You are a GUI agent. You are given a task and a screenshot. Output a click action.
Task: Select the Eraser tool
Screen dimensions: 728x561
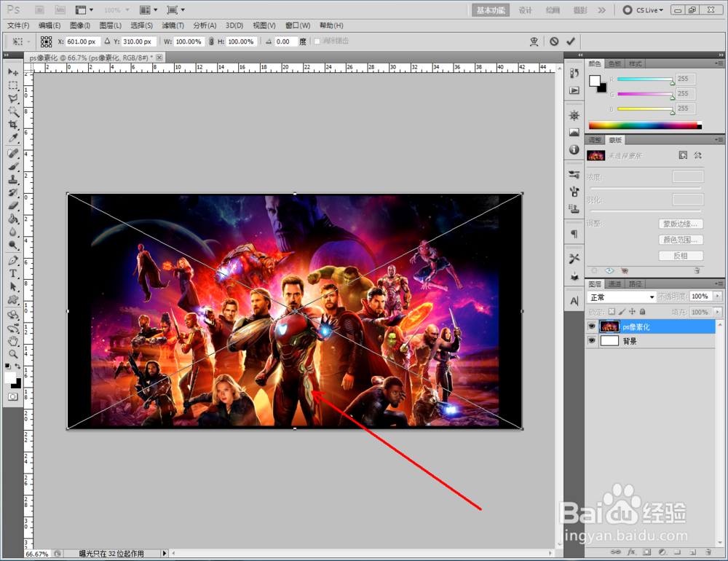pos(13,205)
